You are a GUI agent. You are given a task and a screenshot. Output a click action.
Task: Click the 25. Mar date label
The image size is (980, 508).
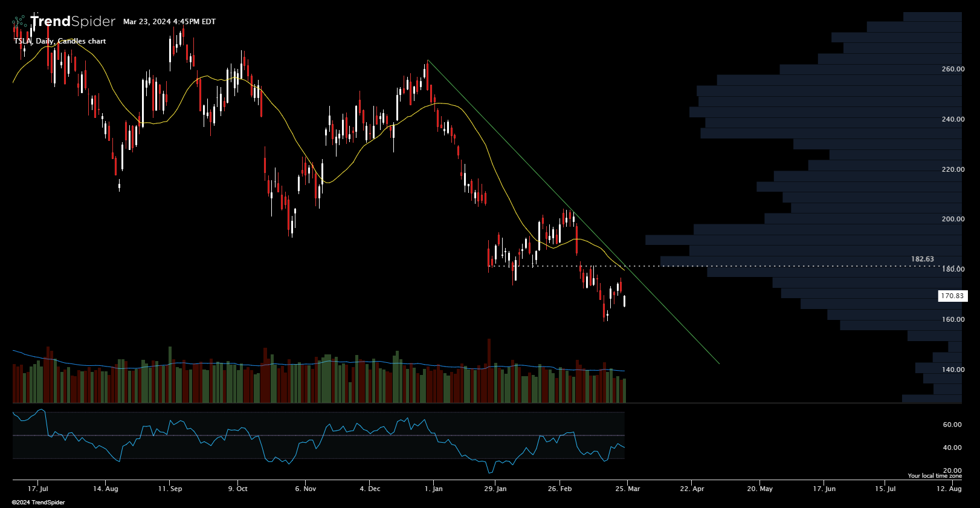[x=628, y=489]
